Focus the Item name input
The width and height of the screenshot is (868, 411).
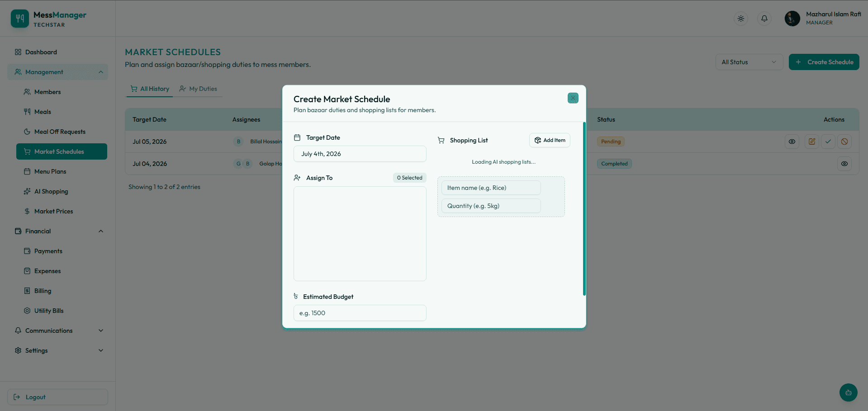pos(491,188)
